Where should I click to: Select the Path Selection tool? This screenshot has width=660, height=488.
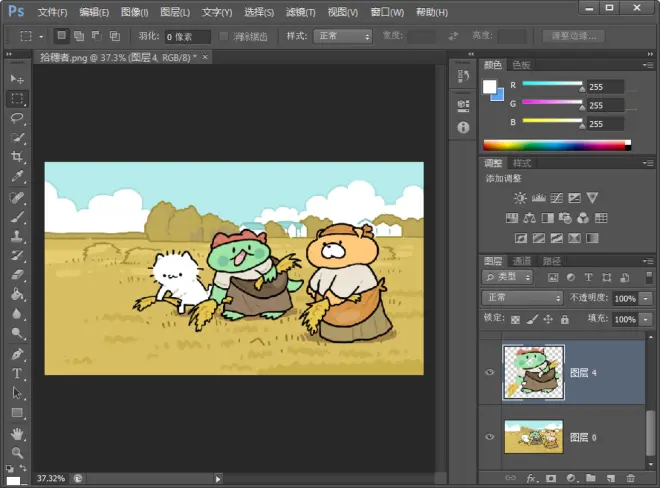click(x=17, y=393)
